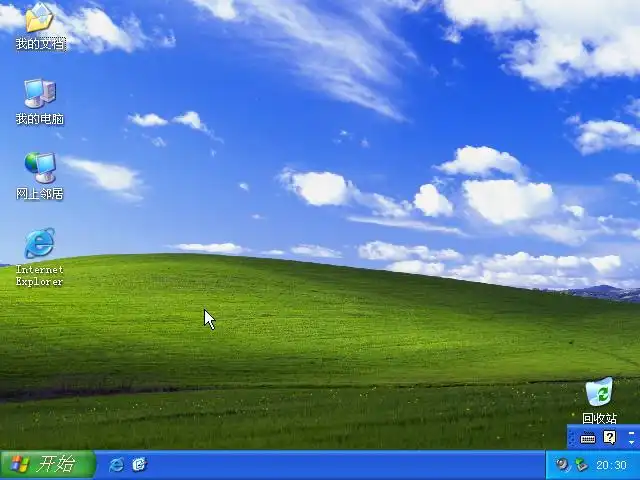The image size is (640, 480).
Task: Open language bar help question-mark icon
Action: [609, 438]
